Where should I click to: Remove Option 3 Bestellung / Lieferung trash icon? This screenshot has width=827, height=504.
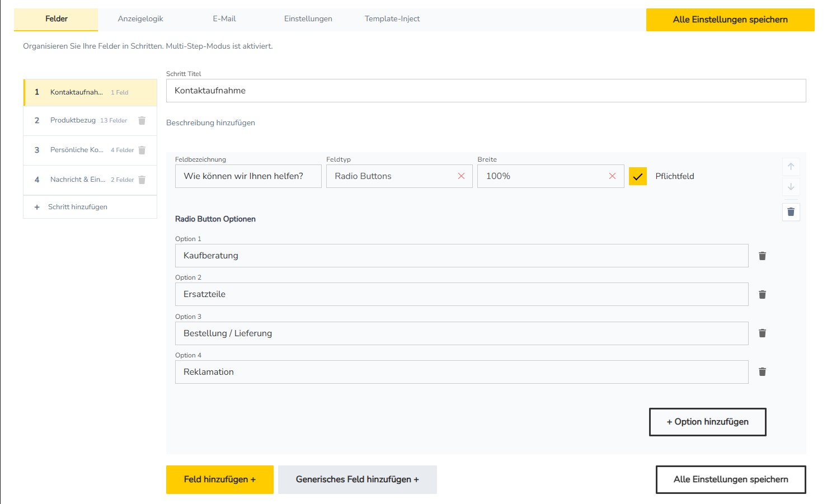point(762,333)
